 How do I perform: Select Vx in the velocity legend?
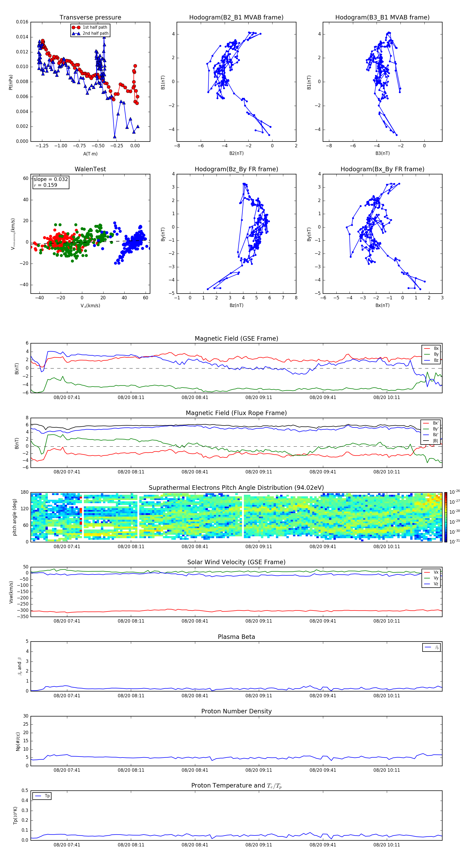pos(431,572)
